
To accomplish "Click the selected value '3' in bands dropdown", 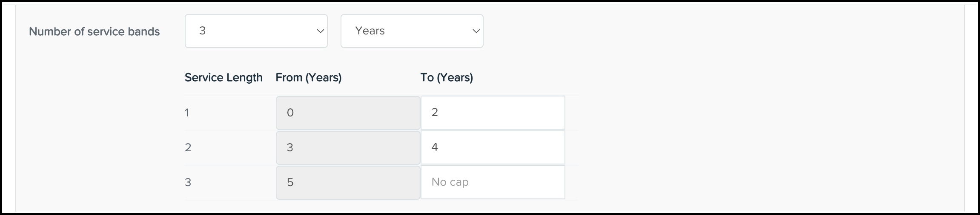I will tap(203, 31).
